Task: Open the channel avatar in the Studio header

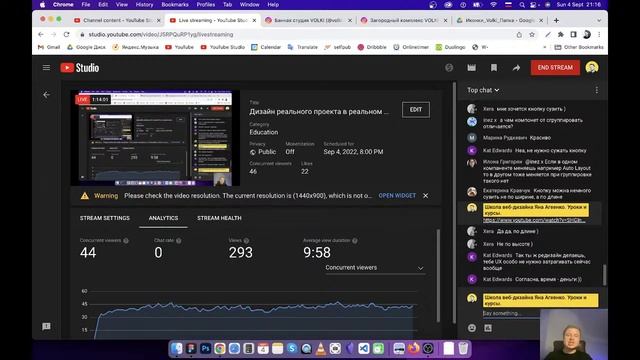Action: (x=591, y=67)
